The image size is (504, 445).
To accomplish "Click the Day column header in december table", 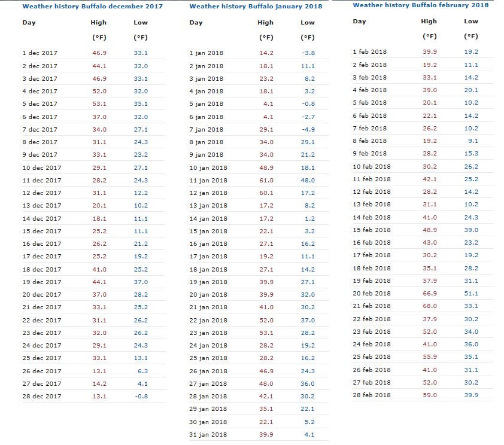I will [x=29, y=23].
